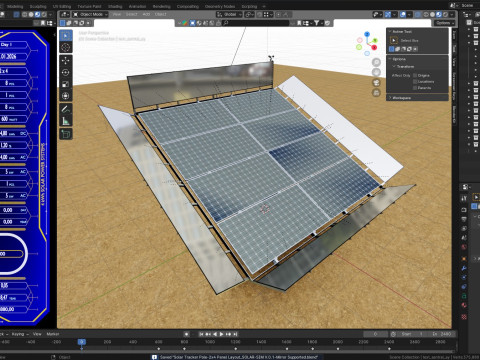Enable Affect Only Origins checkbox
This screenshot has height=360, width=480.
pyautogui.click(x=415, y=76)
